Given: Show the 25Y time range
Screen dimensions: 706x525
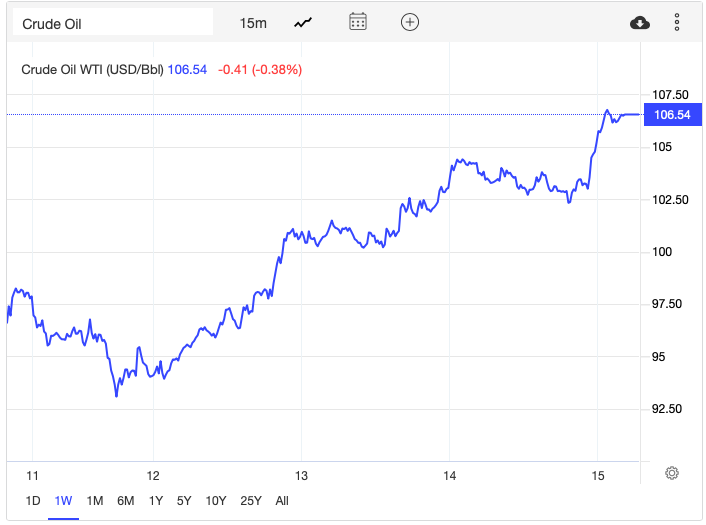Looking at the screenshot, I should (251, 500).
